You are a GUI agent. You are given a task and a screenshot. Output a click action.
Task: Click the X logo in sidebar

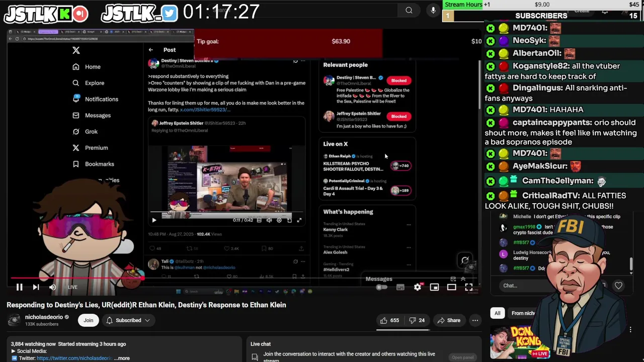pos(76,50)
